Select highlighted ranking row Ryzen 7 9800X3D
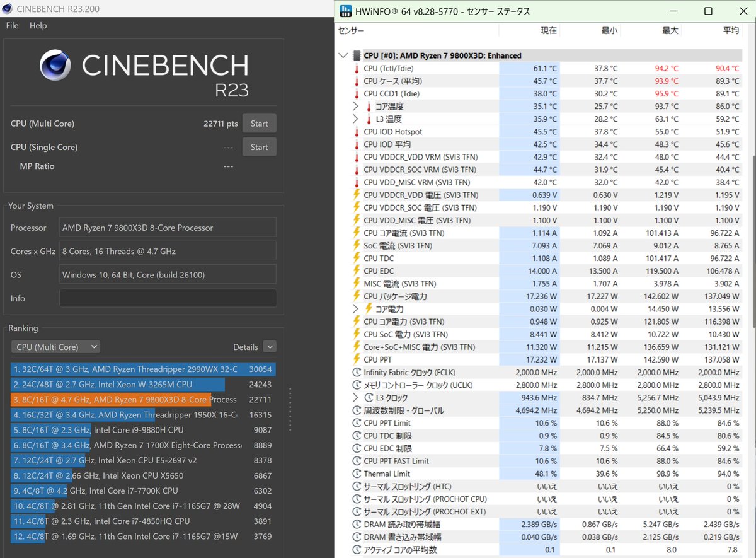This screenshot has width=756, height=558. (x=143, y=400)
